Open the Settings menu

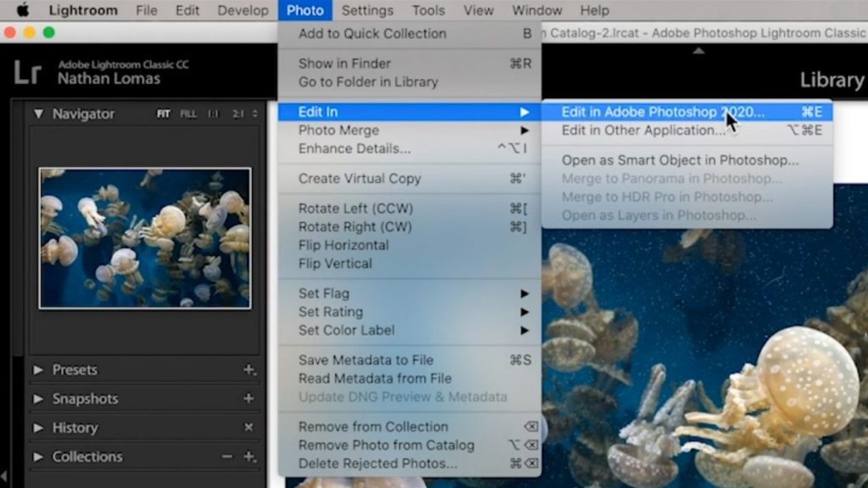pos(367,10)
